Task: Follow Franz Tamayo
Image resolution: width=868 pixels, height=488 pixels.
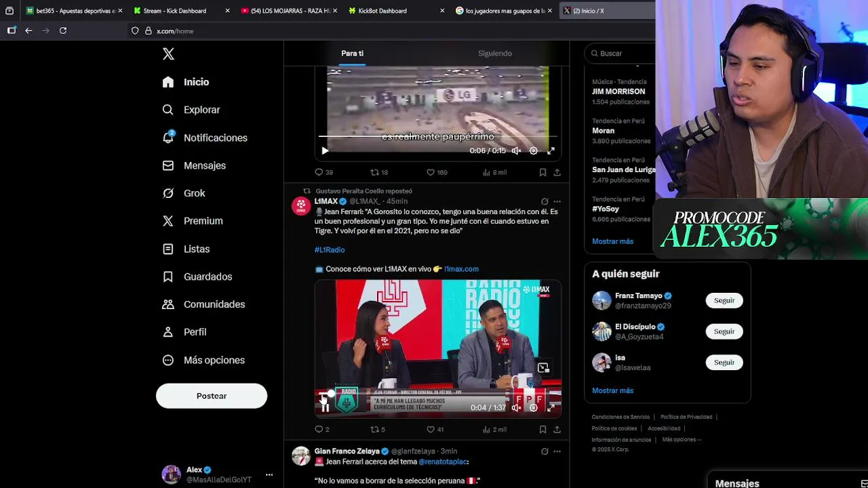Action: (724, 300)
